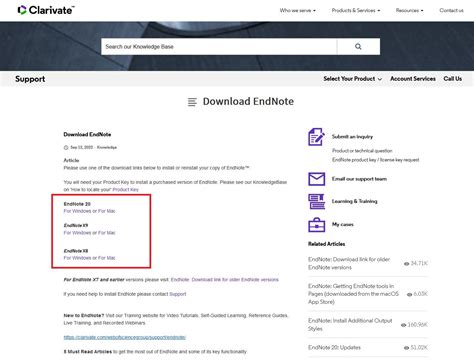Expand Select Your Product dropdown
This screenshot has height=361, width=474.
tap(352, 79)
